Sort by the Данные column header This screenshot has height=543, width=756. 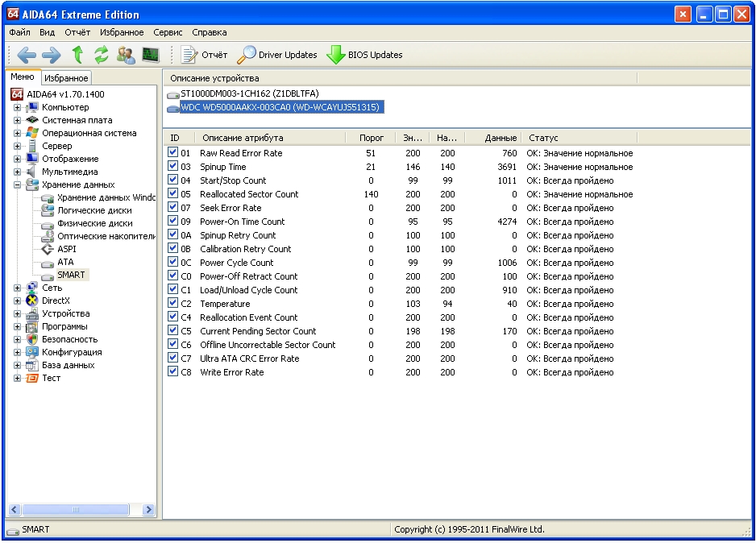coord(493,138)
